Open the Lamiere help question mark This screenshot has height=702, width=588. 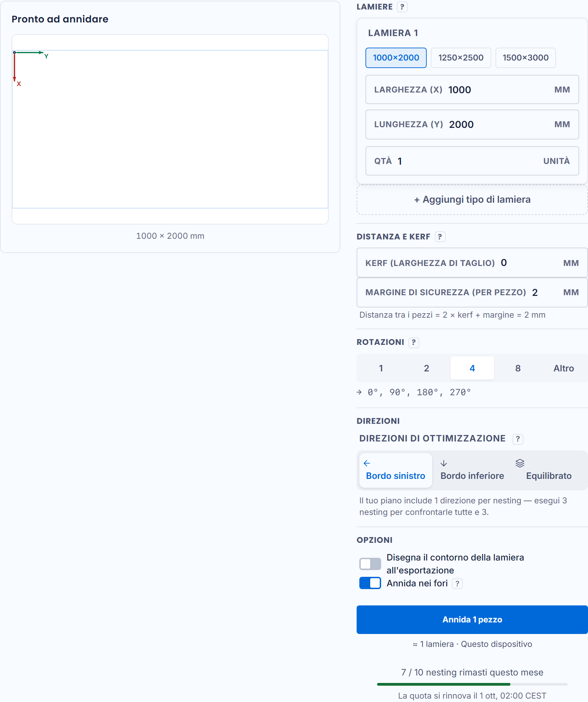pyautogui.click(x=402, y=7)
